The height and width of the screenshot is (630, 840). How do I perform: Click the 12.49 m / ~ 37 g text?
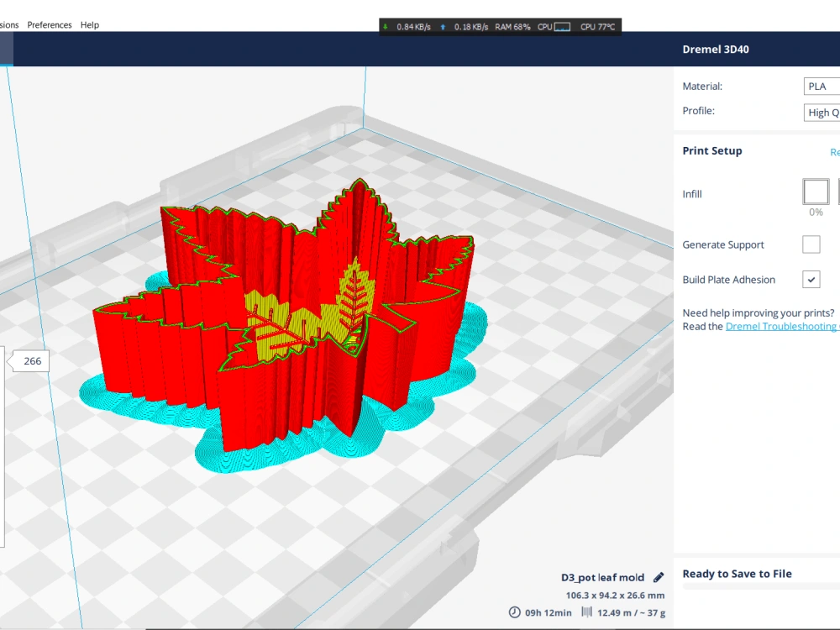(631, 612)
